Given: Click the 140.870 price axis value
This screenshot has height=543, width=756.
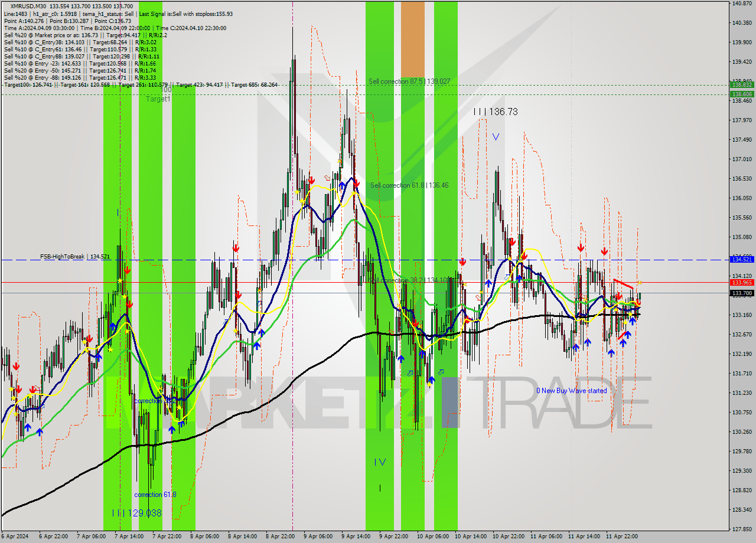Looking at the screenshot, I should pos(741,4).
